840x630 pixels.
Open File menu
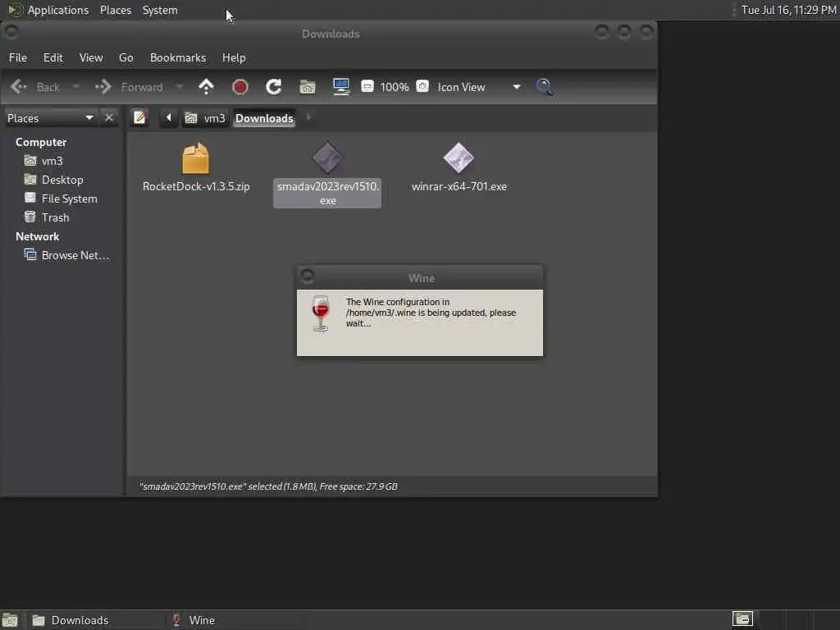point(18,57)
